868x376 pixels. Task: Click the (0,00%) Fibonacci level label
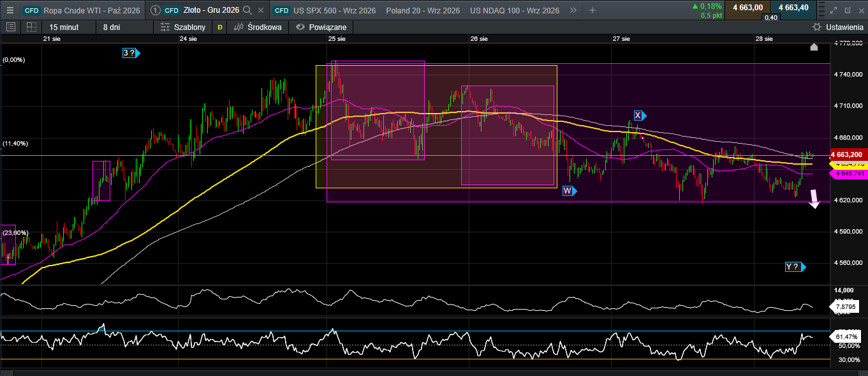click(13, 59)
